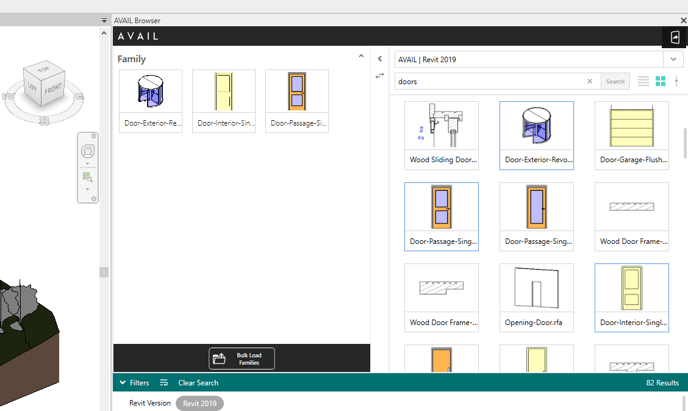688x411 pixels.
Task: Click the AVAIL logo text
Action: click(138, 36)
